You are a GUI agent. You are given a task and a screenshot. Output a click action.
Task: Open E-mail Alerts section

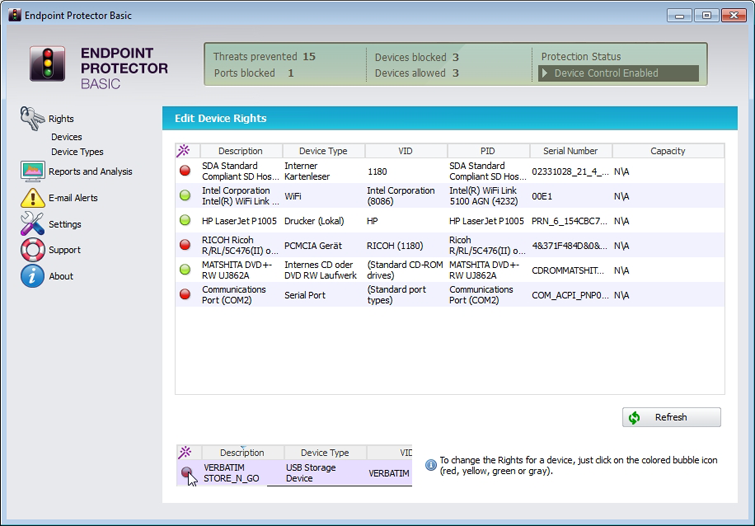(x=73, y=197)
